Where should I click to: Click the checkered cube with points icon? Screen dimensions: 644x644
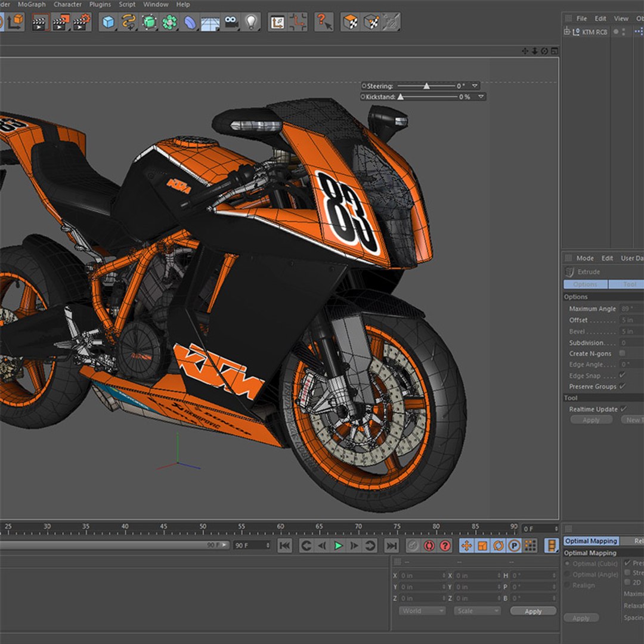click(x=371, y=22)
